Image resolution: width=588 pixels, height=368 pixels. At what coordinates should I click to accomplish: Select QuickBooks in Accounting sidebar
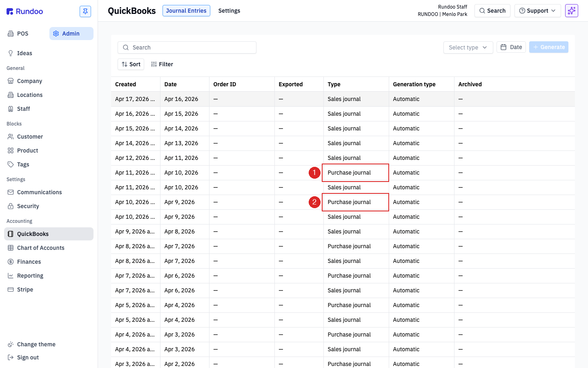49,234
